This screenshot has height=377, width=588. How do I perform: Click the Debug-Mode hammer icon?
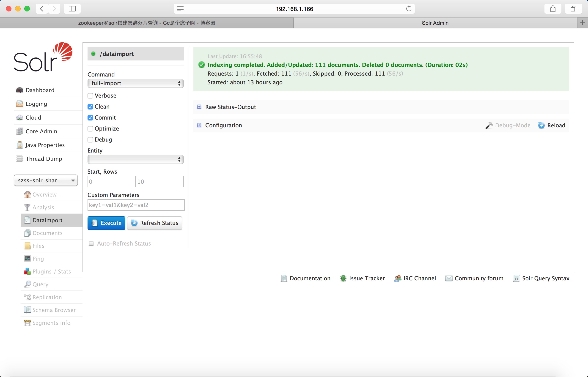pos(489,125)
